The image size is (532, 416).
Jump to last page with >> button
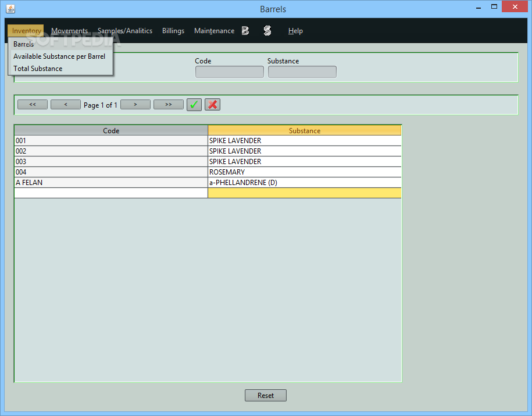point(168,105)
